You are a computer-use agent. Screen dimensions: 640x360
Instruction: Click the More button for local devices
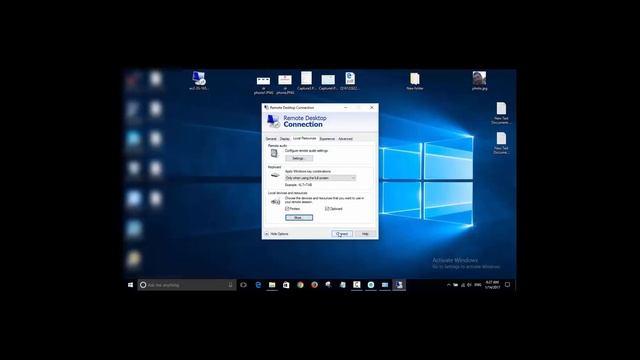tap(299, 218)
